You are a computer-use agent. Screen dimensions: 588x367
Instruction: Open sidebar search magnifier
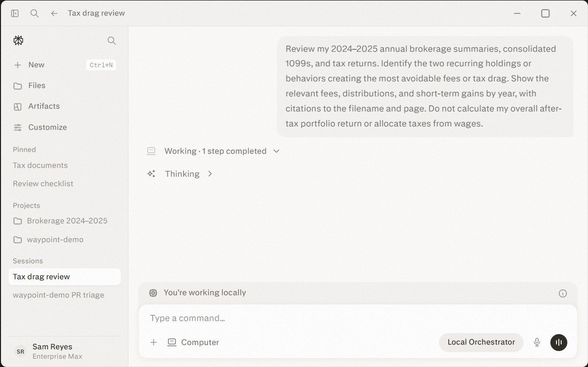coord(111,41)
